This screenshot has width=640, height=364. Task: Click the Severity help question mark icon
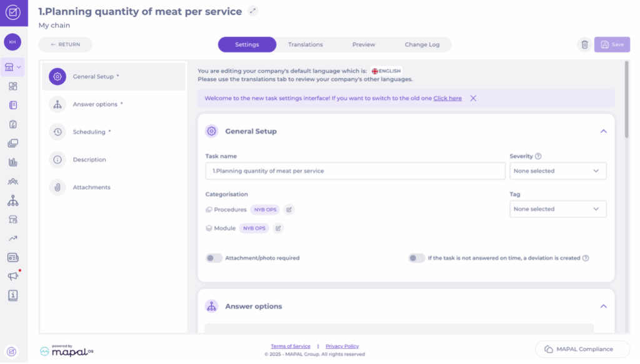click(x=538, y=157)
